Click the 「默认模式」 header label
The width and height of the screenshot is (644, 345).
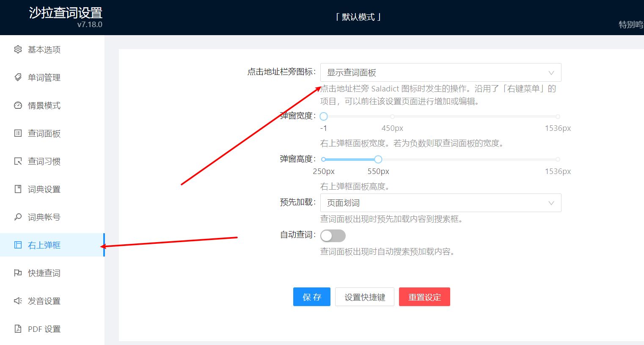pos(358,17)
